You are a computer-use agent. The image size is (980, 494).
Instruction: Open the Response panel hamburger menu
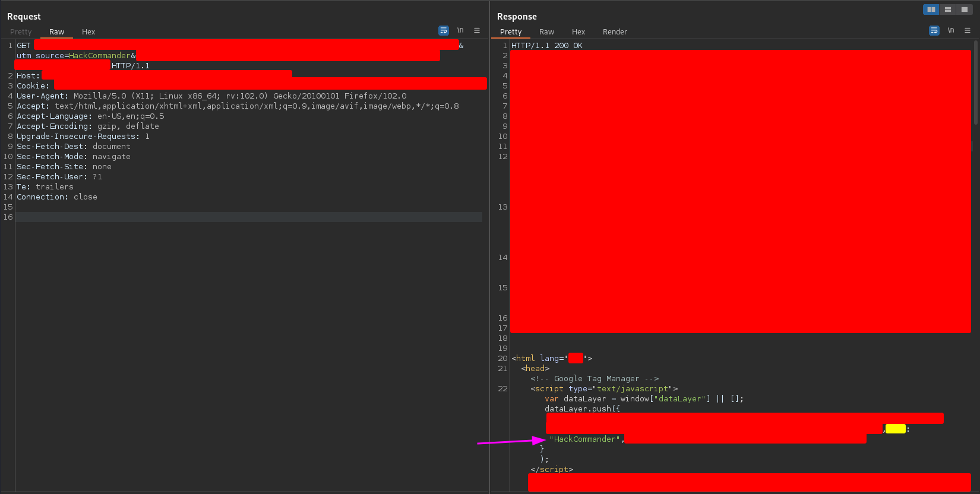click(x=968, y=30)
